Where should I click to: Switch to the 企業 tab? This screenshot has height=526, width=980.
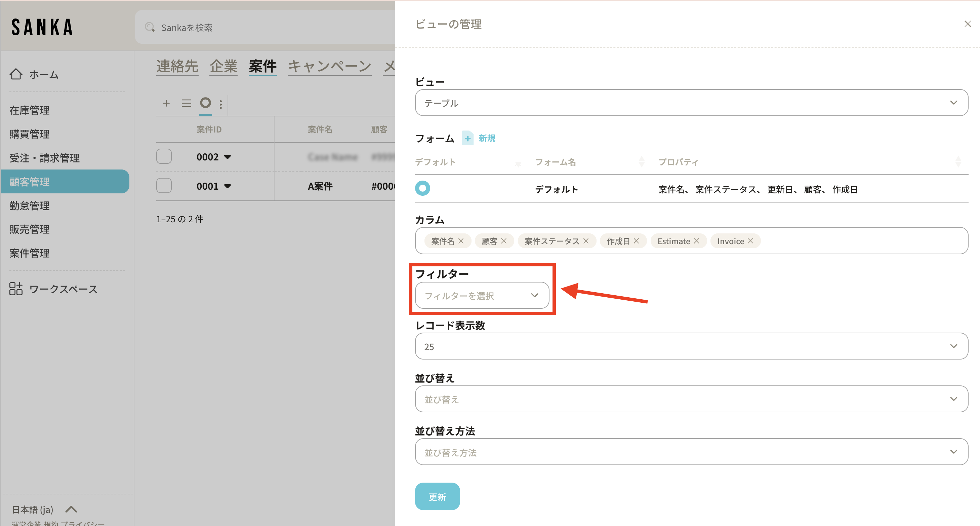(223, 66)
